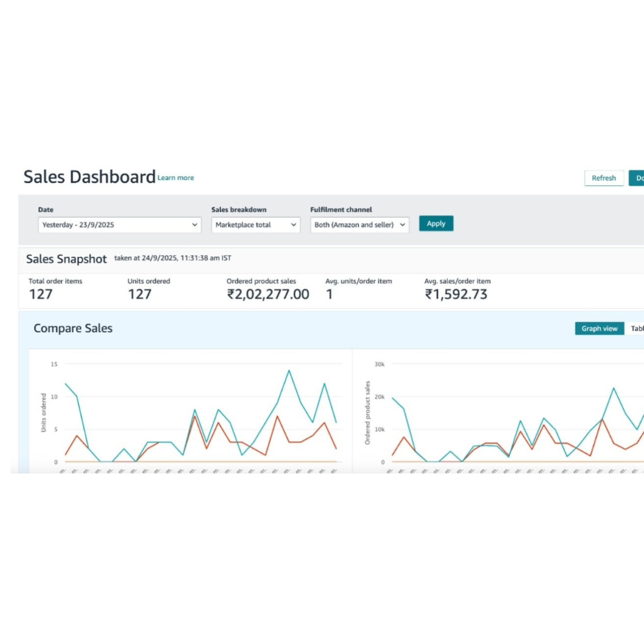Expand the Date dropdown showing Yesterday

pos(120,225)
